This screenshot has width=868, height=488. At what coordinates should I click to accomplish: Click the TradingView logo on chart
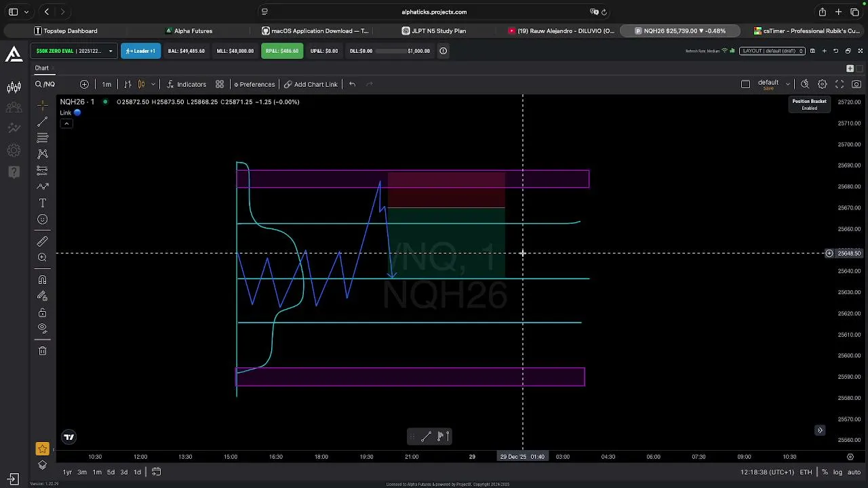68,437
